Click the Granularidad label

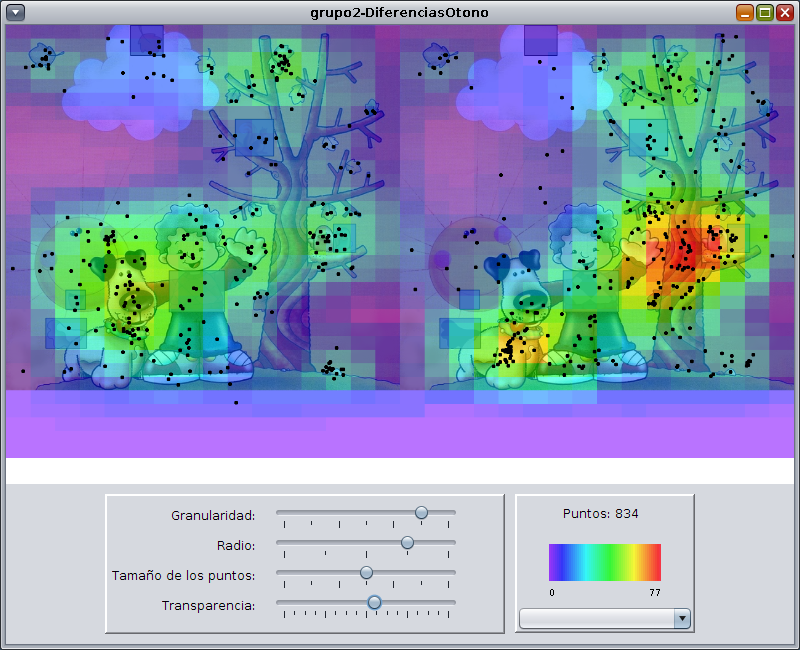(x=213, y=516)
